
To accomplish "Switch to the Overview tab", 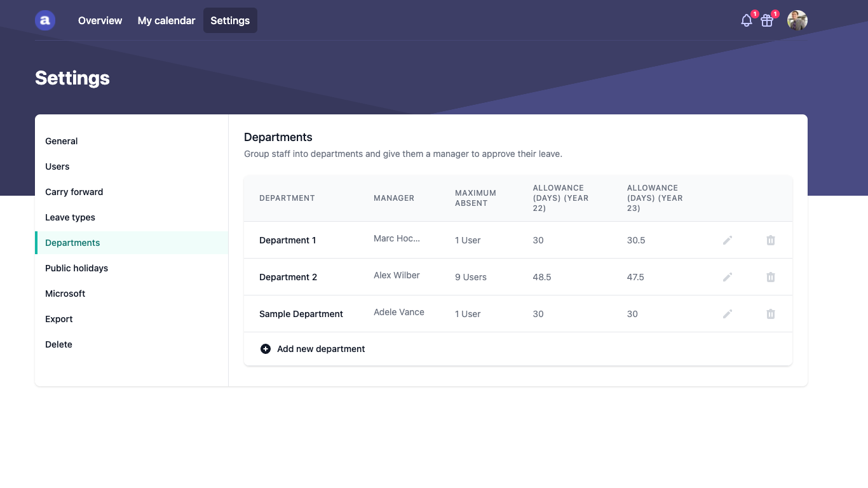I will pyautogui.click(x=100, y=20).
